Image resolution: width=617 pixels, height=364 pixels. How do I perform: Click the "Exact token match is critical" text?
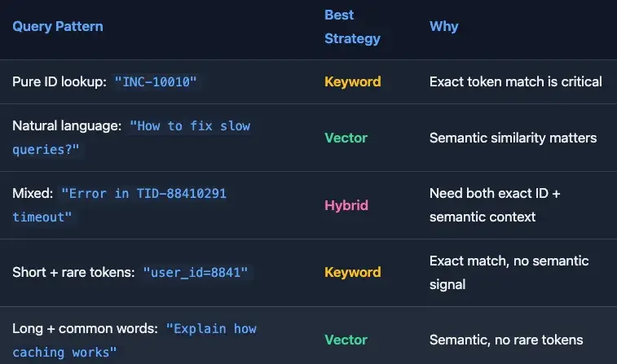[x=515, y=81]
